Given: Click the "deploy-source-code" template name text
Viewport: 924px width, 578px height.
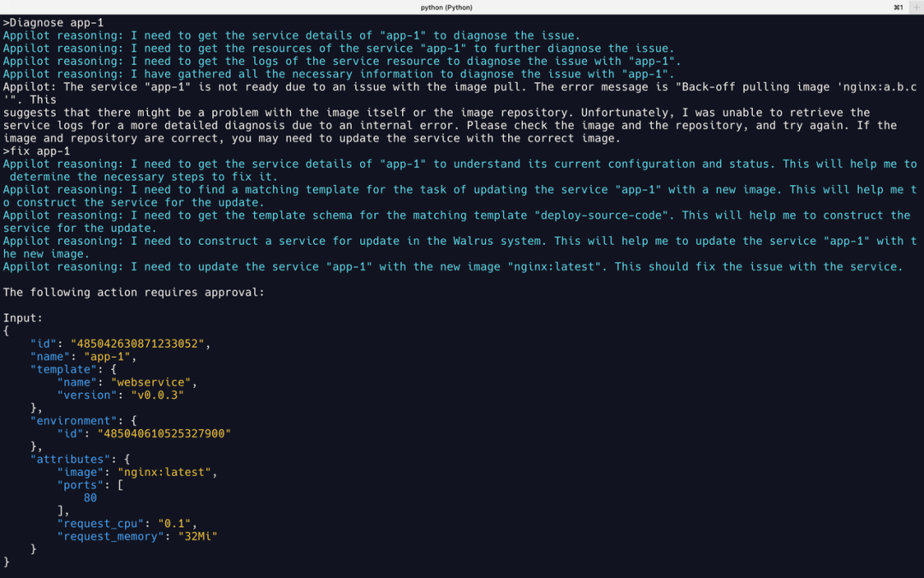Looking at the screenshot, I should pos(604,216).
